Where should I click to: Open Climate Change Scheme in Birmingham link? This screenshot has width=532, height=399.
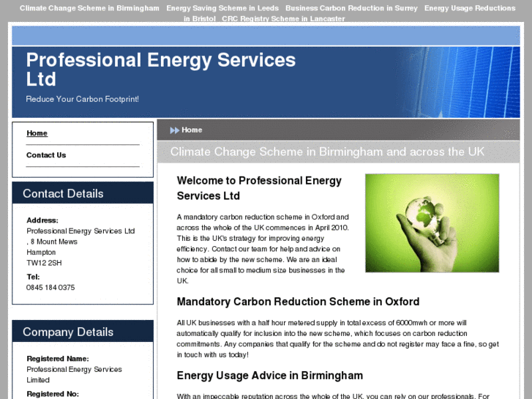(89, 8)
